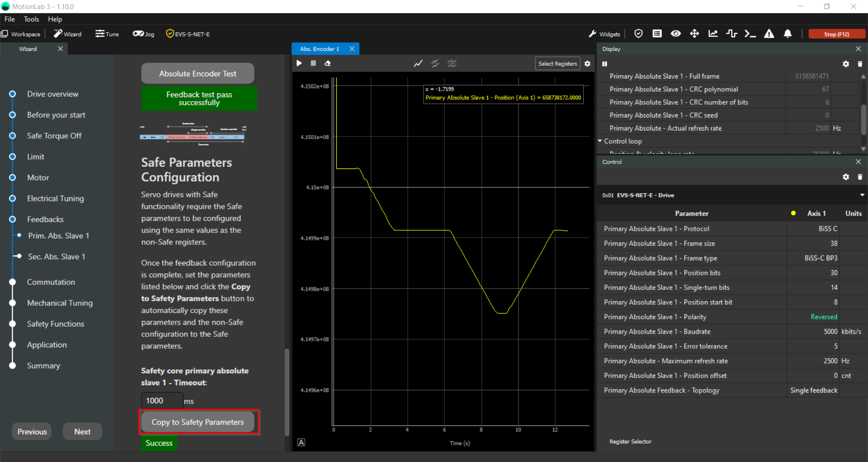Screen dimensions: 868x462
Task: Collapse the Control loop section
Action: 600,141
